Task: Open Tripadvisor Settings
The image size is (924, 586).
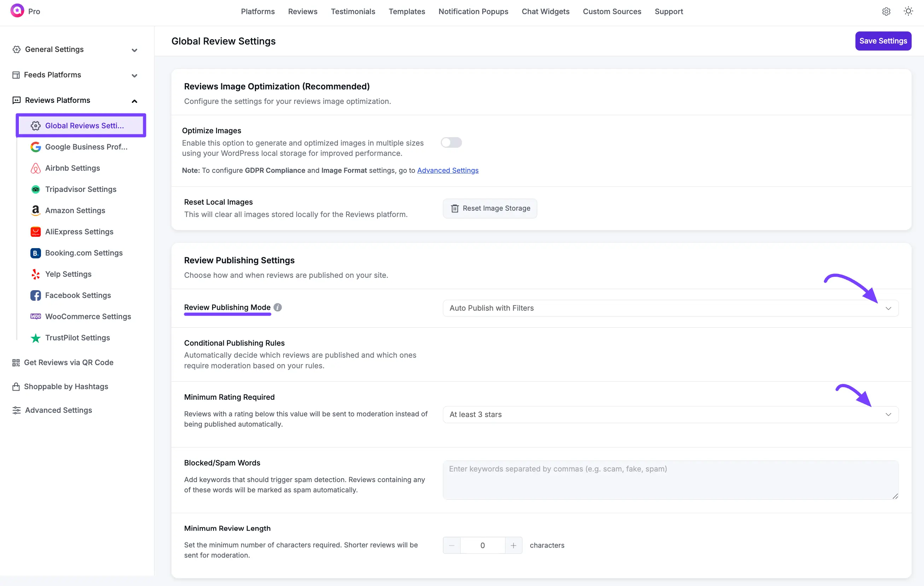Action: point(81,189)
